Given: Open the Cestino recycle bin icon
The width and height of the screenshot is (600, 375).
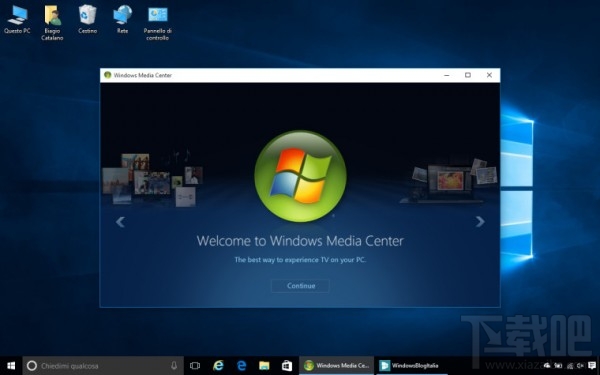Looking at the screenshot, I should [x=88, y=20].
